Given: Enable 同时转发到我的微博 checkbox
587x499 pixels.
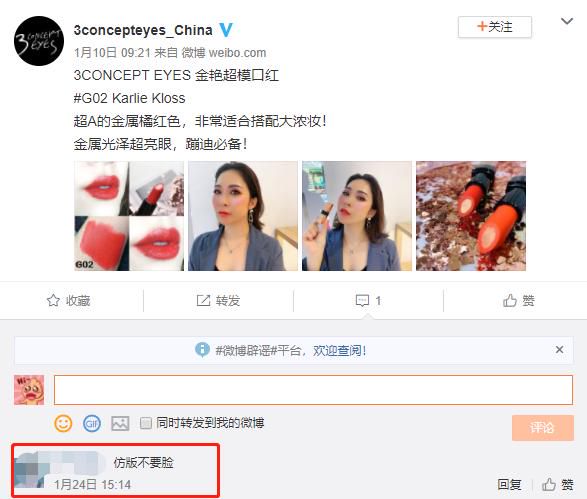Looking at the screenshot, I should pyautogui.click(x=145, y=423).
